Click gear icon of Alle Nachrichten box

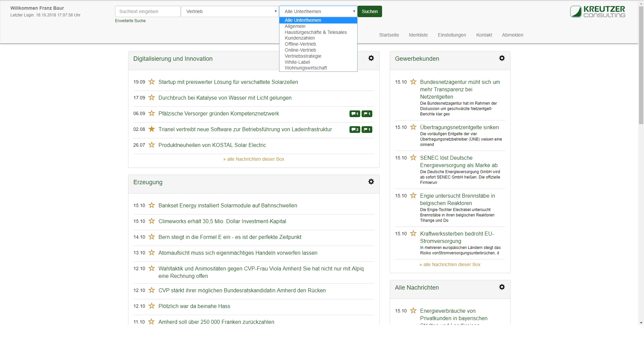(502, 287)
